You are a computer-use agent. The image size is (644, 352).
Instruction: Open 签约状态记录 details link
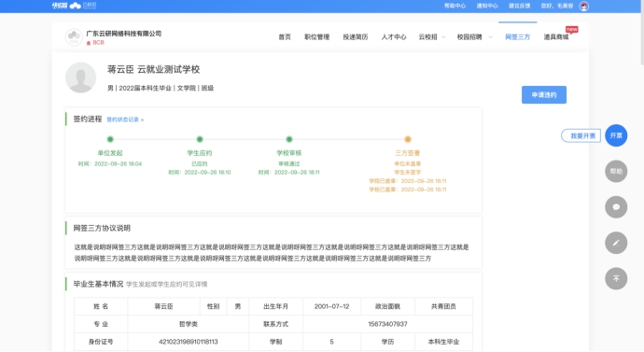point(125,120)
